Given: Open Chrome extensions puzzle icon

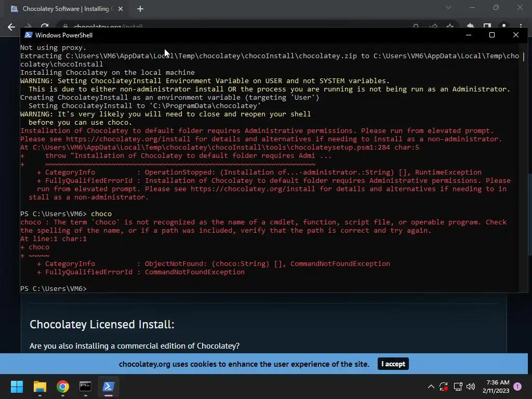Looking at the screenshot, I should (470, 26).
